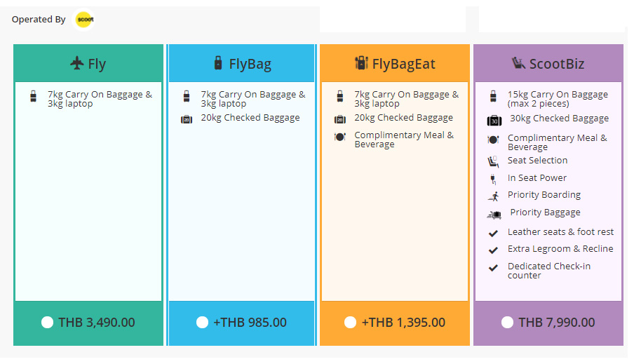Choose the FlyBagEat +THB 1,395.00 fare
The width and height of the screenshot is (634, 364).
[350, 323]
